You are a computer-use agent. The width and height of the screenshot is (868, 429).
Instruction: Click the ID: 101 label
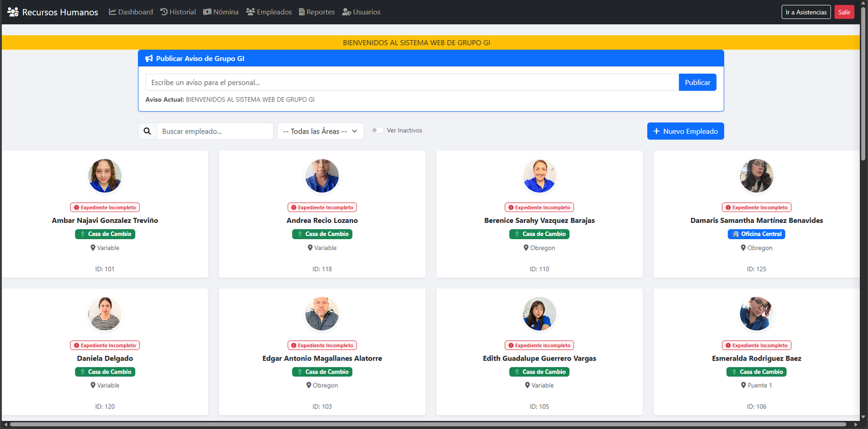[105, 269]
